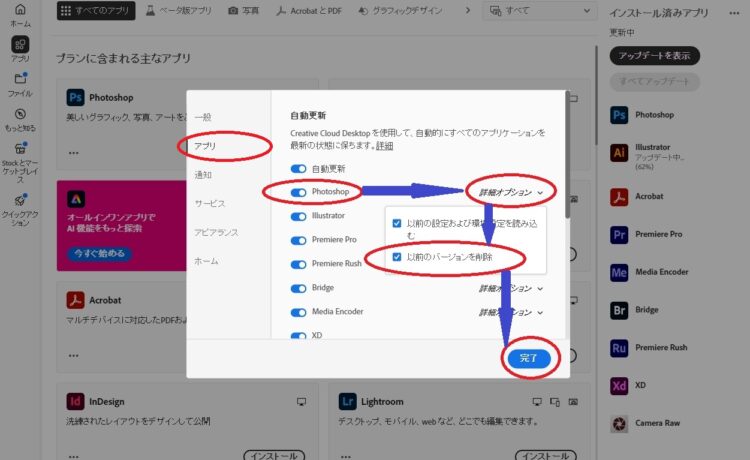This screenshot has width=750, height=460.
Task: Click Photoshop icon in installed apps list
Action: pyautogui.click(x=619, y=115)
